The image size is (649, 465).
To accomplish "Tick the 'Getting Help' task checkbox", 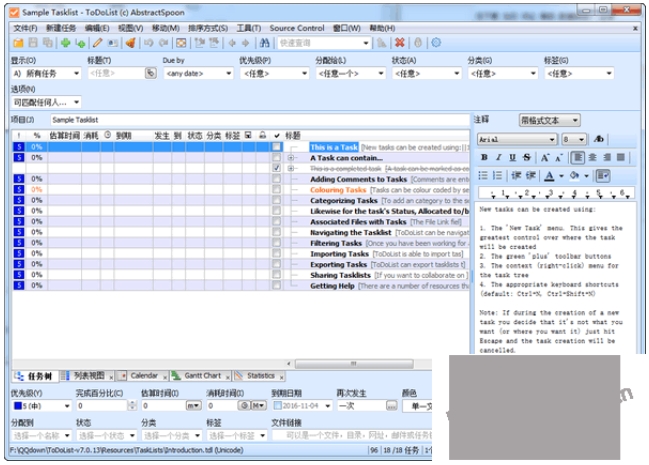I will tap(276, 285).
